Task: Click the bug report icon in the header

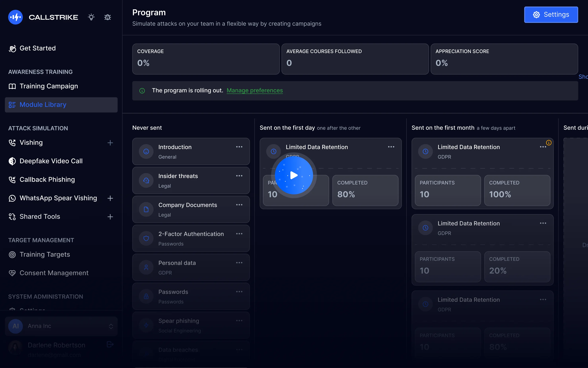Action: point(107,17)
